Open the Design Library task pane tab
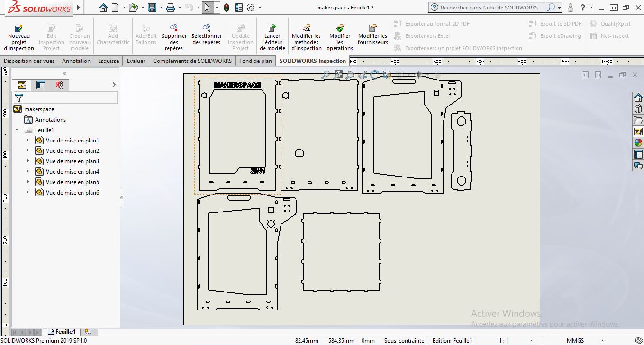 click(x=638, y=109)
